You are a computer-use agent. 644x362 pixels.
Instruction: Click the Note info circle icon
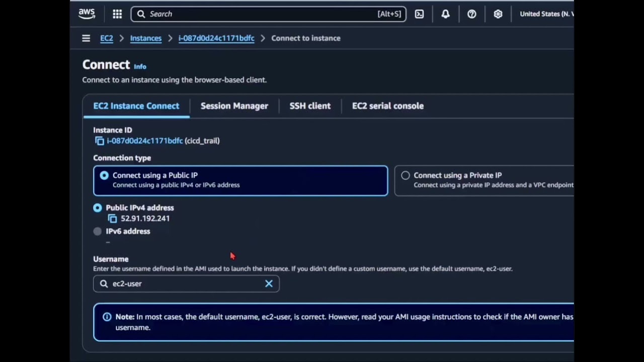coord(107,317)
